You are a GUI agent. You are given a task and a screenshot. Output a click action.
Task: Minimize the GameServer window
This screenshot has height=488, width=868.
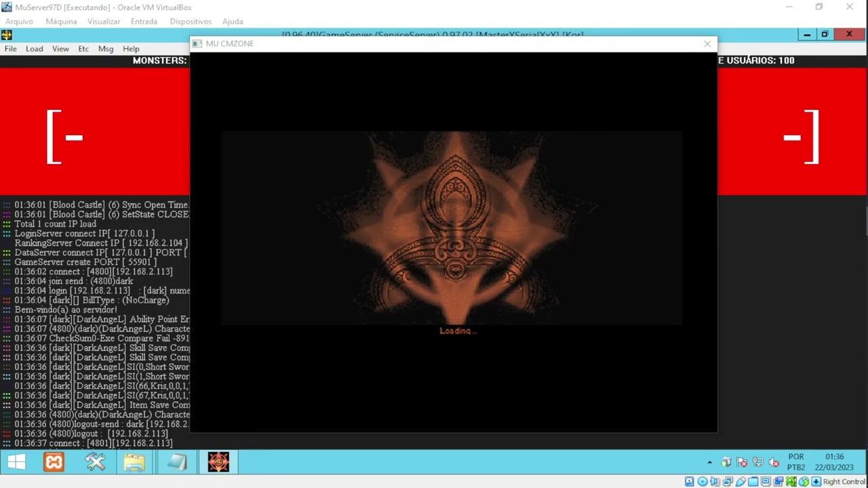click(x=807, y=35)
